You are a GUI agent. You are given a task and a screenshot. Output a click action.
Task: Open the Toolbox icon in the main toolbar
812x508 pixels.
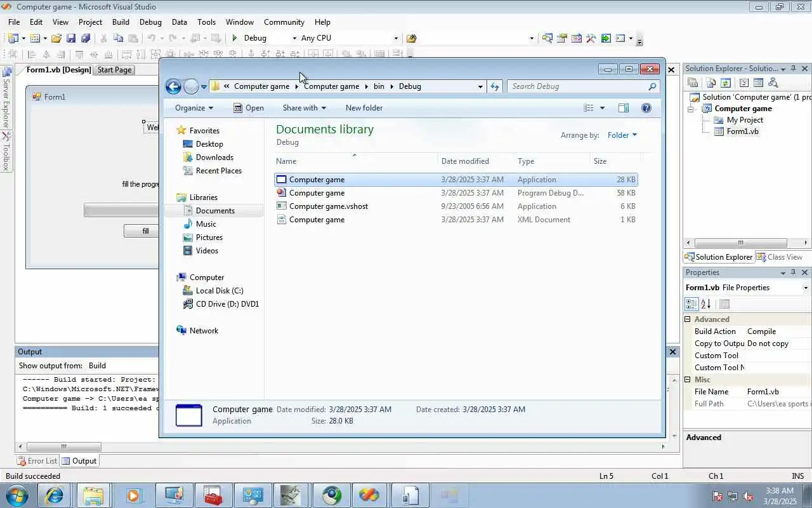click(x=591, y=38)
